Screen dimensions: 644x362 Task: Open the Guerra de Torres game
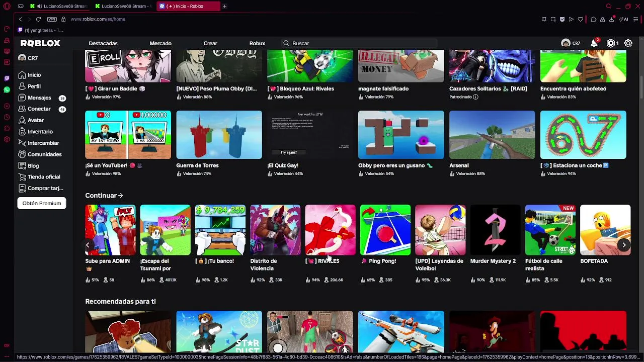tap(219, 135)
